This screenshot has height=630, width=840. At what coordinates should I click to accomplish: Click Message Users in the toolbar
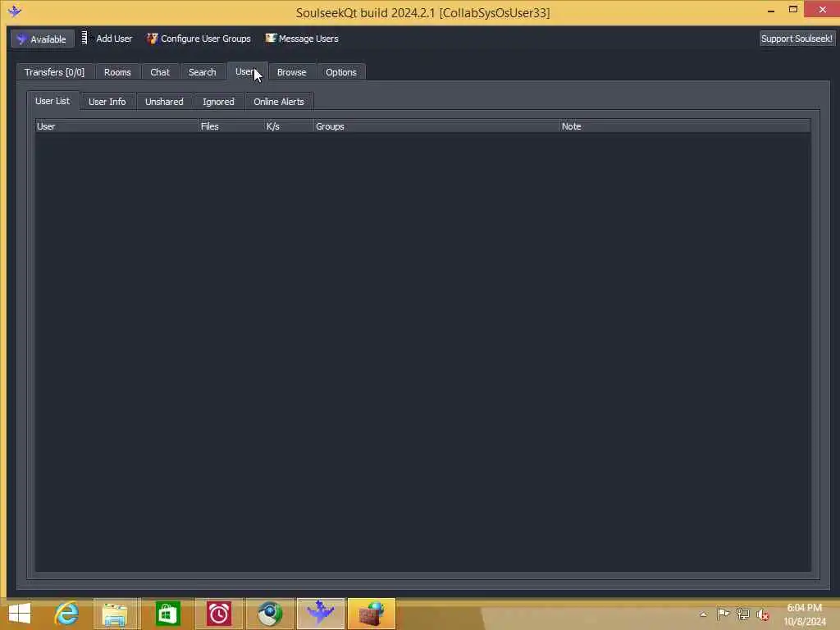pos(302,39)
